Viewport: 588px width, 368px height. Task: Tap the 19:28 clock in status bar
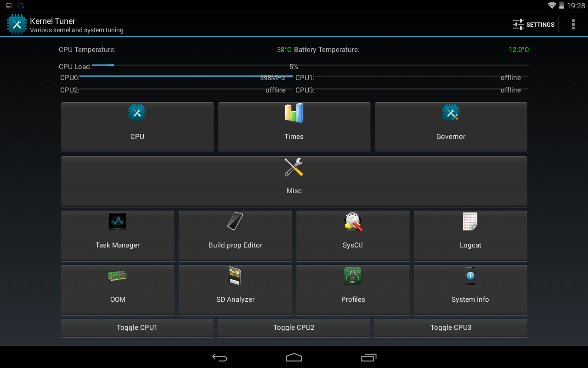(576, 6)
